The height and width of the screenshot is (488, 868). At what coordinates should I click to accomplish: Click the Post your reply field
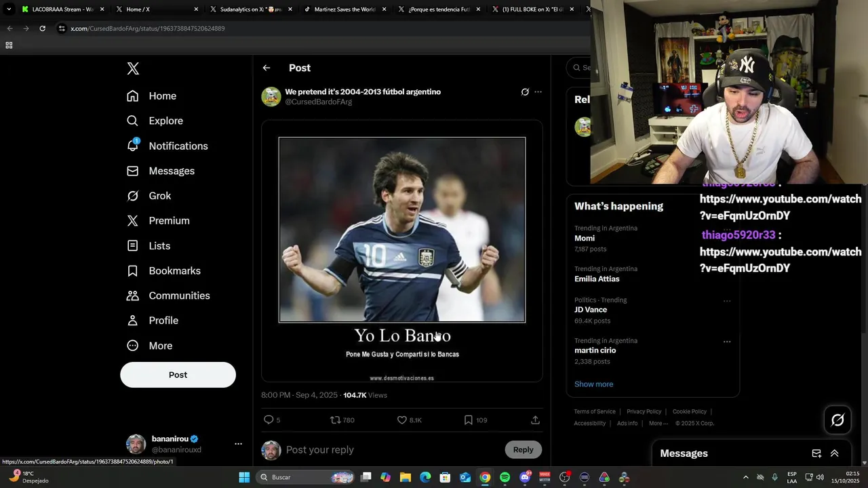point(392,450)
